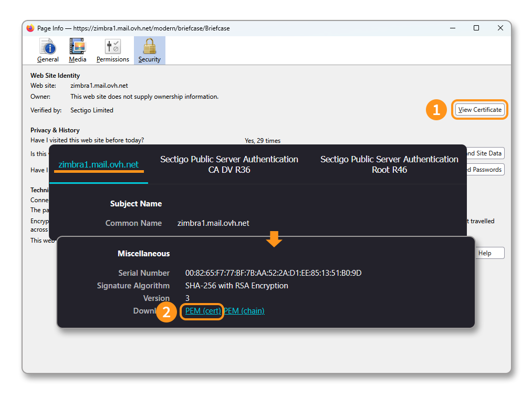
Task: Click the orange step 2 badge
Action: (x=166, y=312)
